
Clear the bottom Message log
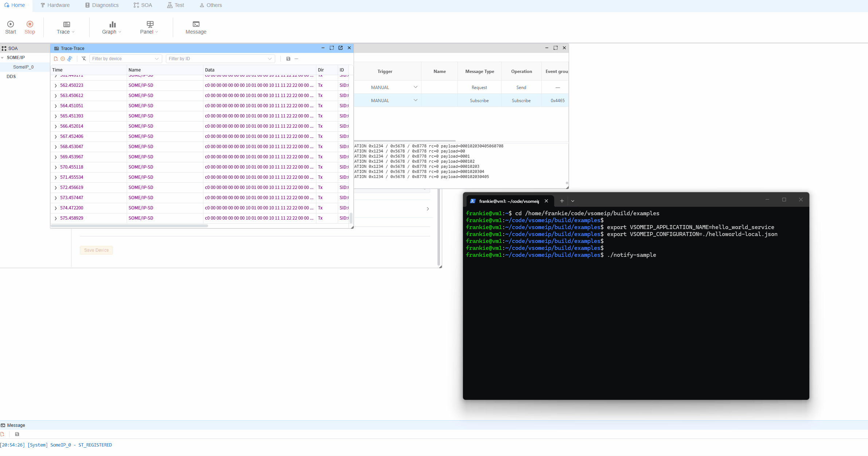coord(3,434)
